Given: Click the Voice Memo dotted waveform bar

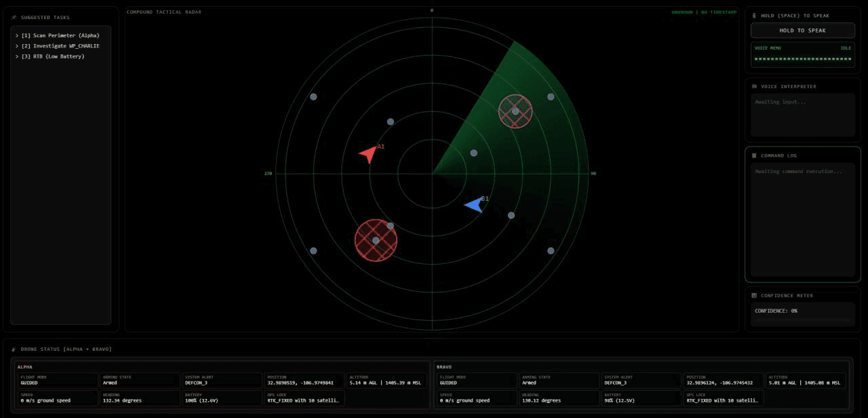Looking at the screenshot, I should [802, 59].
